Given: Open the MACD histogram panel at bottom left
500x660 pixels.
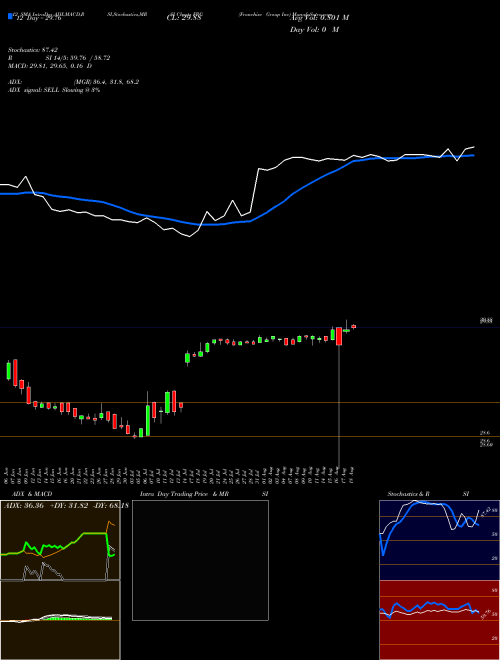Looking at the screenshot, I should point(60,620).
